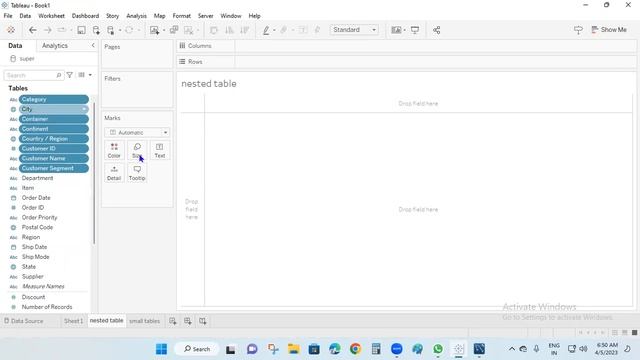Open File Explorer from the taskbar
This screenshot has height=360, width=640.
(x=293, y=349)
